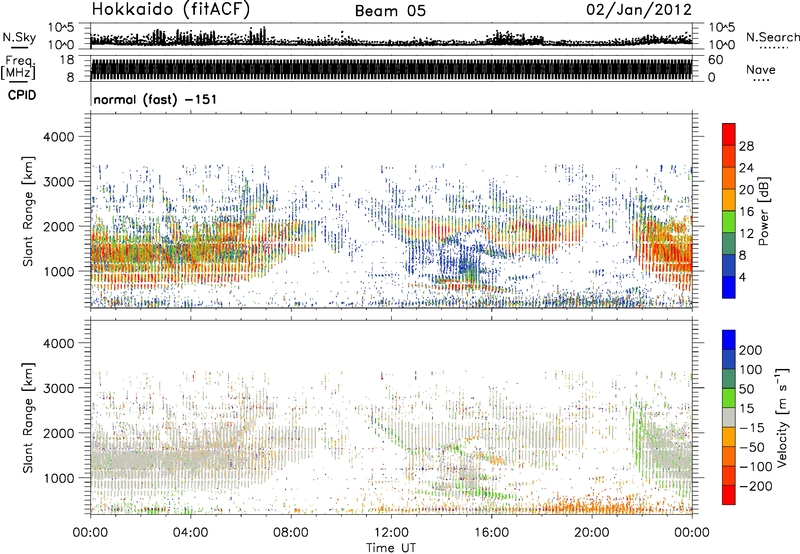
Task: Click the 'N.Sky' legend label
Action: pyautogui.click(x=19, y=37)
